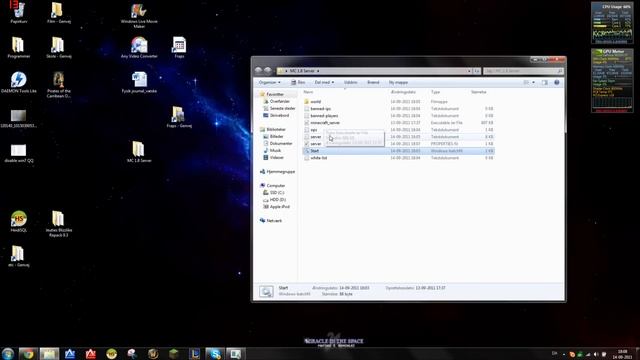
Task: Click the MC 1.8 Server address breadcrumb
Action: (x=302, y=71)
